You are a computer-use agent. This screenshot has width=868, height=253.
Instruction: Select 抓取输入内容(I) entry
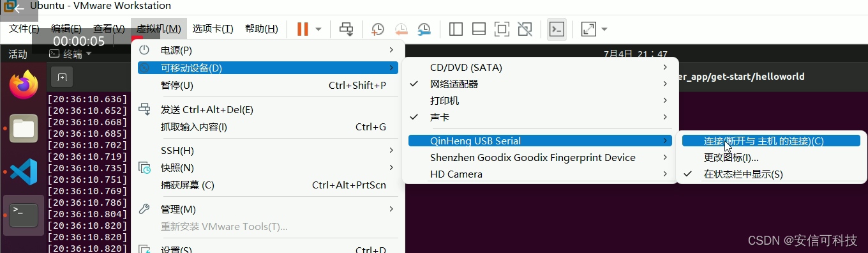tap(268, 126)
